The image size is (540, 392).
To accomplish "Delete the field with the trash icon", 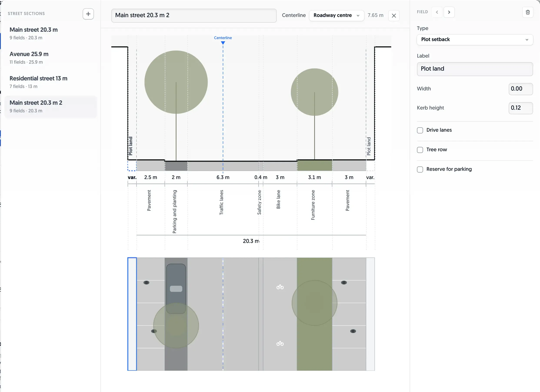I will tap(528, 12).
